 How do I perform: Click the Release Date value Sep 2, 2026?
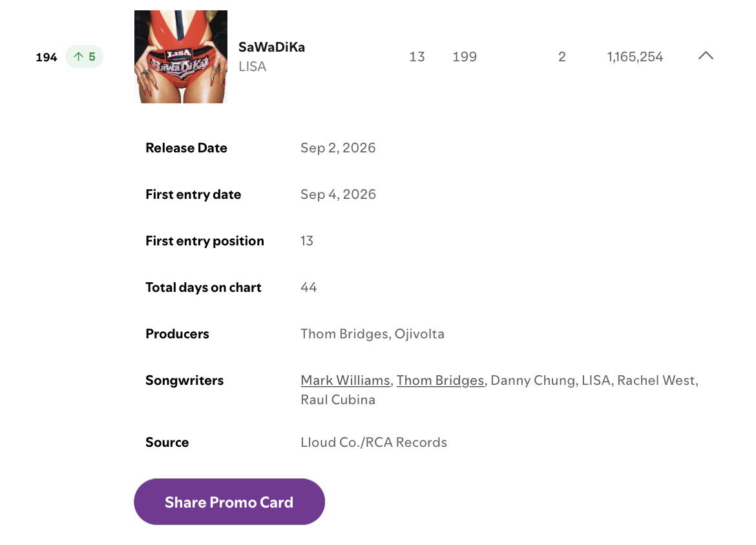338,147
